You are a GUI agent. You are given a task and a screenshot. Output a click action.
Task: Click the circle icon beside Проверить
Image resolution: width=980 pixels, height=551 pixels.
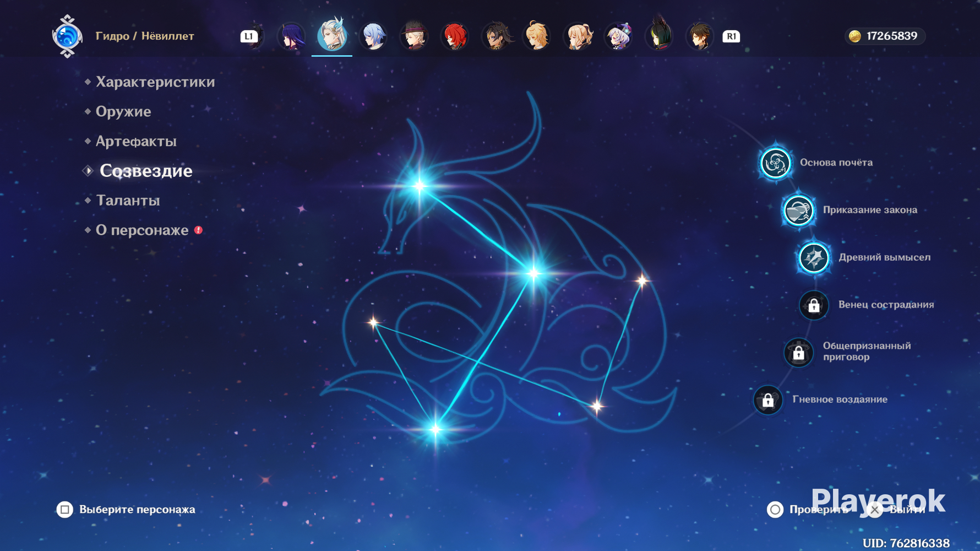(x=775, y=510)
